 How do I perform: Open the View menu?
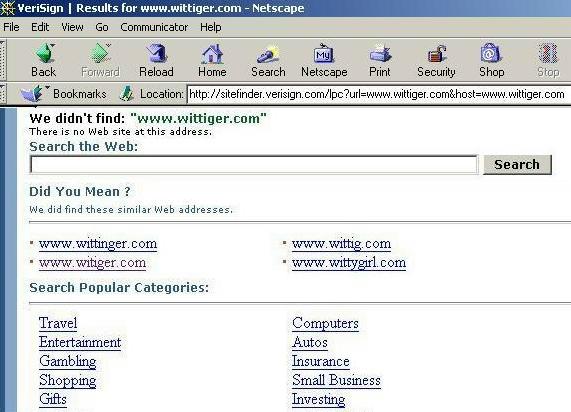click(72, 27)
